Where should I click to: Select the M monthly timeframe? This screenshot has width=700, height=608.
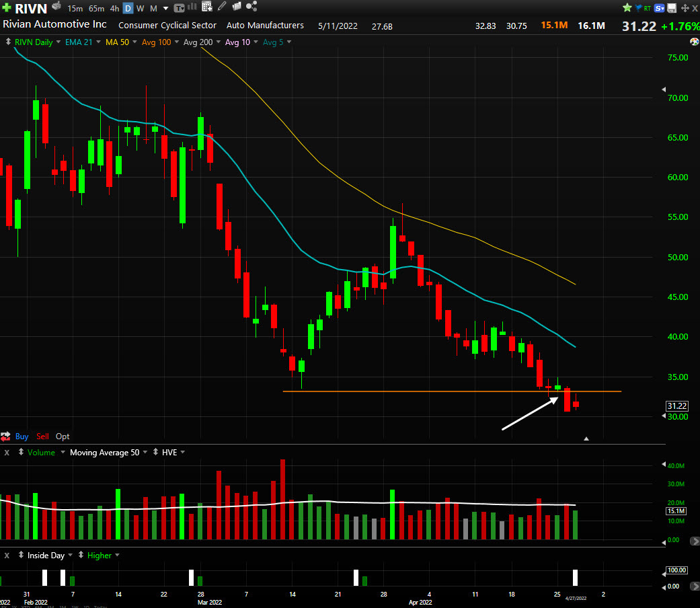coord(153,9)
